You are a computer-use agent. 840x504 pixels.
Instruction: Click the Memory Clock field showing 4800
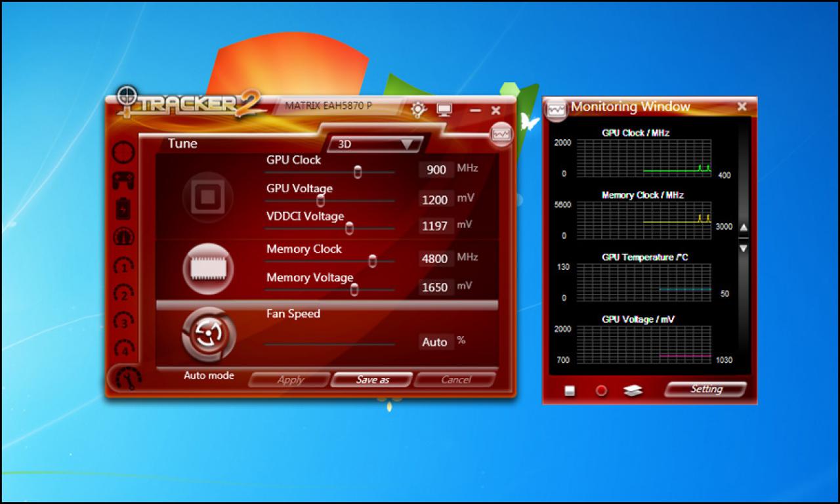click(436, 259)
